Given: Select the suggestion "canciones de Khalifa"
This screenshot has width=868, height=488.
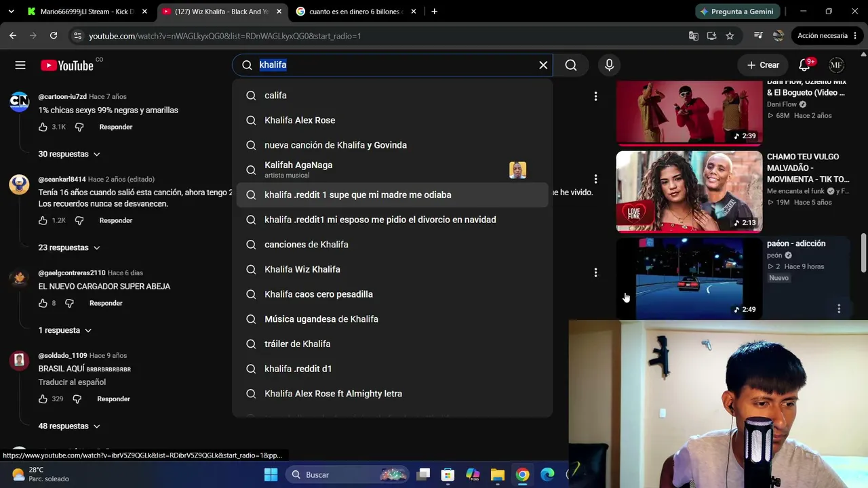Looking at the screenshot, I should [x=392, y=244].
